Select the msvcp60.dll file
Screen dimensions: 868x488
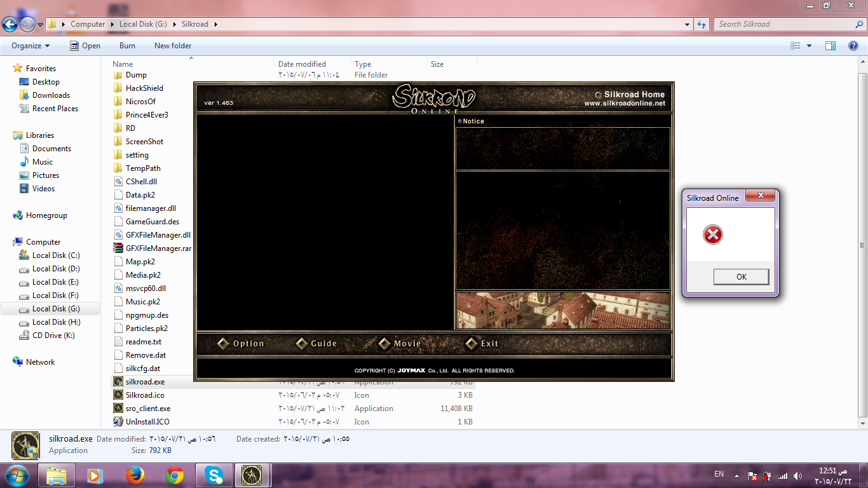[x=146, y=288]
